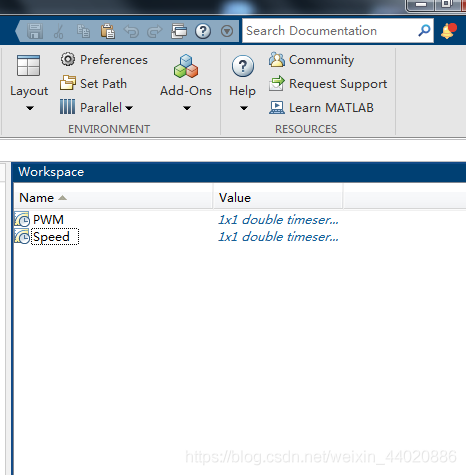This screenshot has height=475, width=466.
Task: Click the Undo arrow icon
Action: tap(131, 32)
